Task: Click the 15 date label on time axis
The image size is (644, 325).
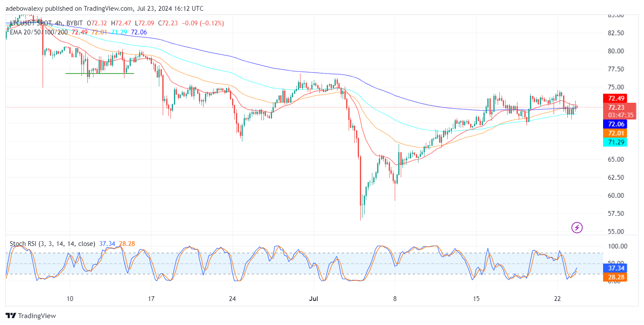Action: click(x=476, y=298)
